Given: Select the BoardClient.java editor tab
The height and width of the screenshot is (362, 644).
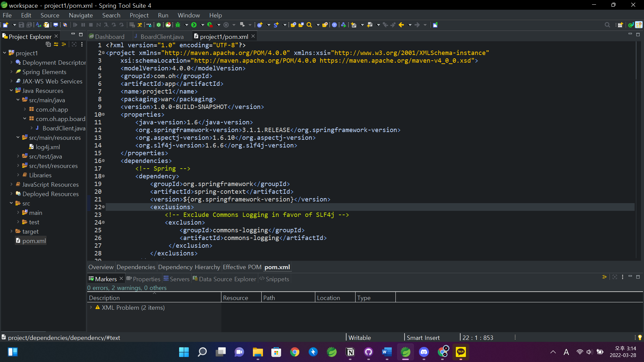Looking at the screenshot, I should pyautogui.click(x=162, y=37).
